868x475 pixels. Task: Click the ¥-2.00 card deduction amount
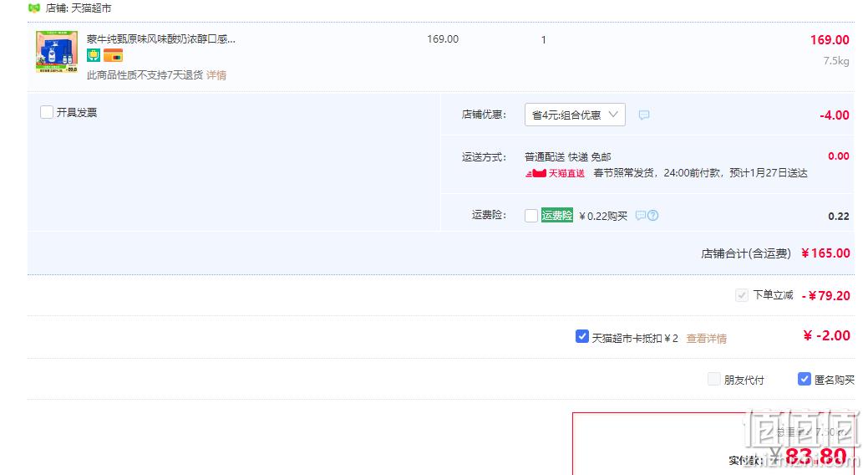[x=826, y=336]
